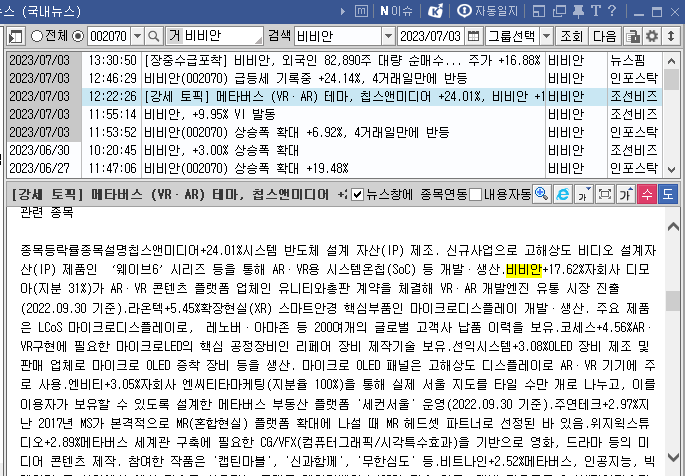Click the 다음 next button
The height and width of the screenshot is (476, 685).
(605, 36)
